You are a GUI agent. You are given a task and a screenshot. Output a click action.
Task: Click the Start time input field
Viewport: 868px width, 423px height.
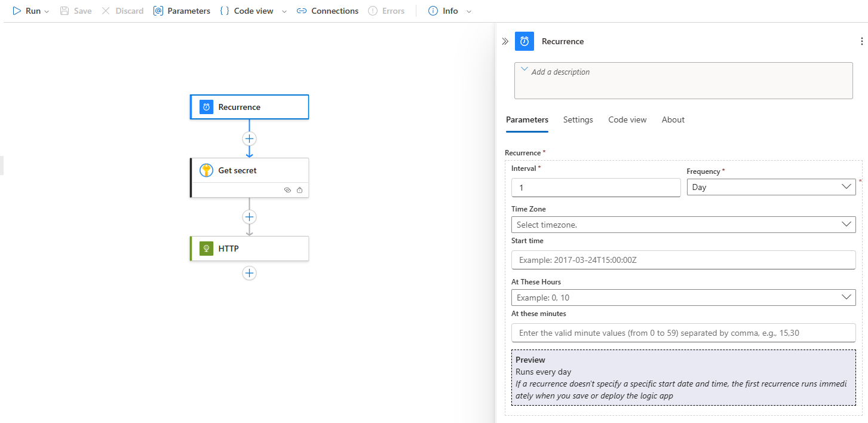click(683, 260)
